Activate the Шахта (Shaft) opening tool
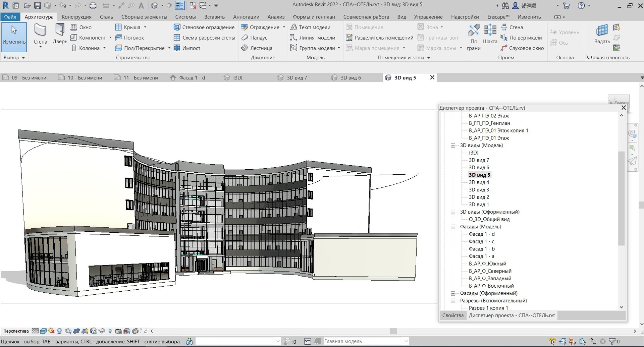The width and height of the screenshot is (644, 347). pyautogui.click(x=490, y=34)
